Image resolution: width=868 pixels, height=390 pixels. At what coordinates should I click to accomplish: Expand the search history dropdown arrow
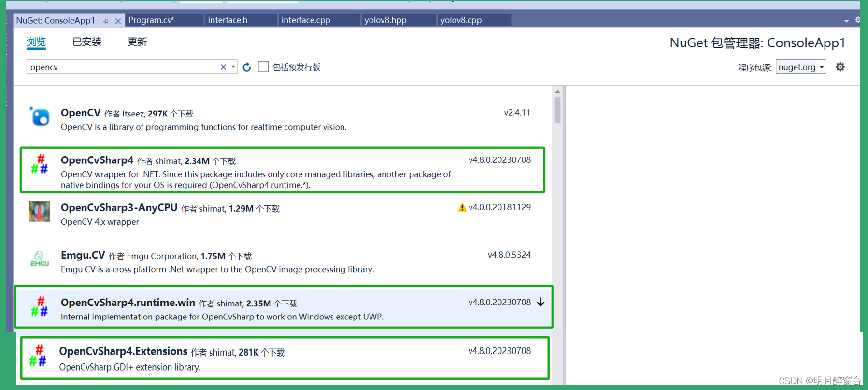pos(233,67)
